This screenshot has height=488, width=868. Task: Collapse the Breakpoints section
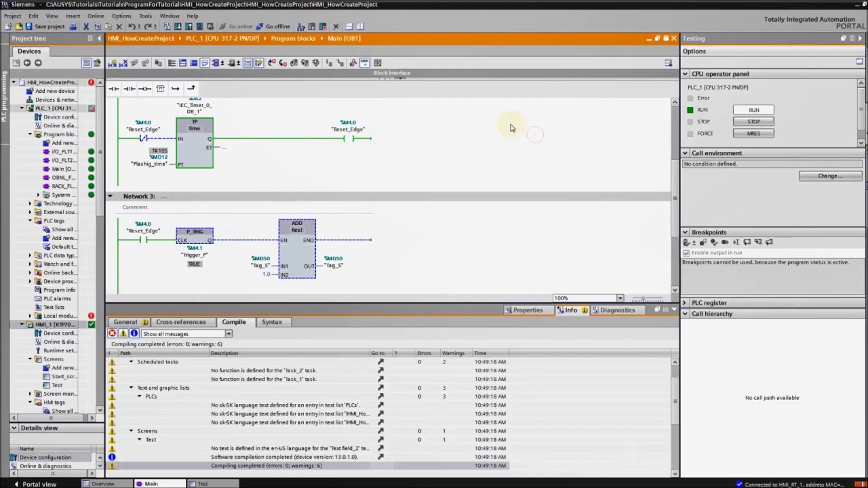coord(685,232)
